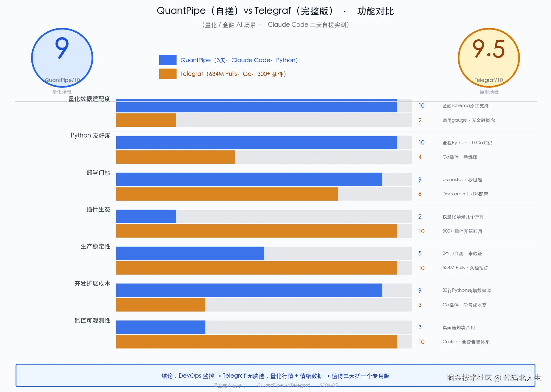Click the note '634M Pulls，久经锤炼'
This screenshot has width=551, height=392.
pyautogui.click(x=465, y=268)
